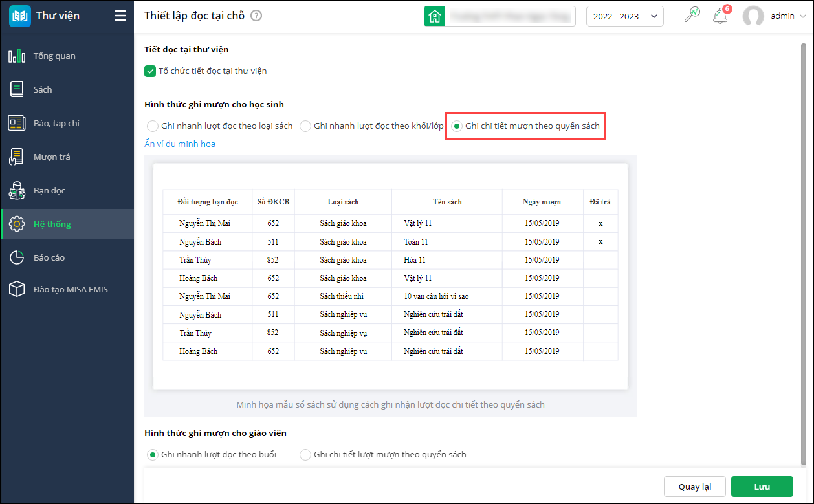Viewport: 814px width, 504px height.
Task: Click Hình thức ghi mượn cho giáo viên heading
Action: pyautogui.click(x=215, y=433)
